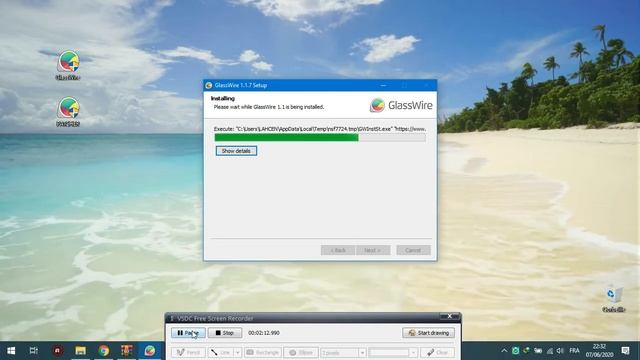The height and width of the screenshot is (360, 640).
Task: Launch Google Chrome from the taskbar
Action: click(x=104, y=351)
